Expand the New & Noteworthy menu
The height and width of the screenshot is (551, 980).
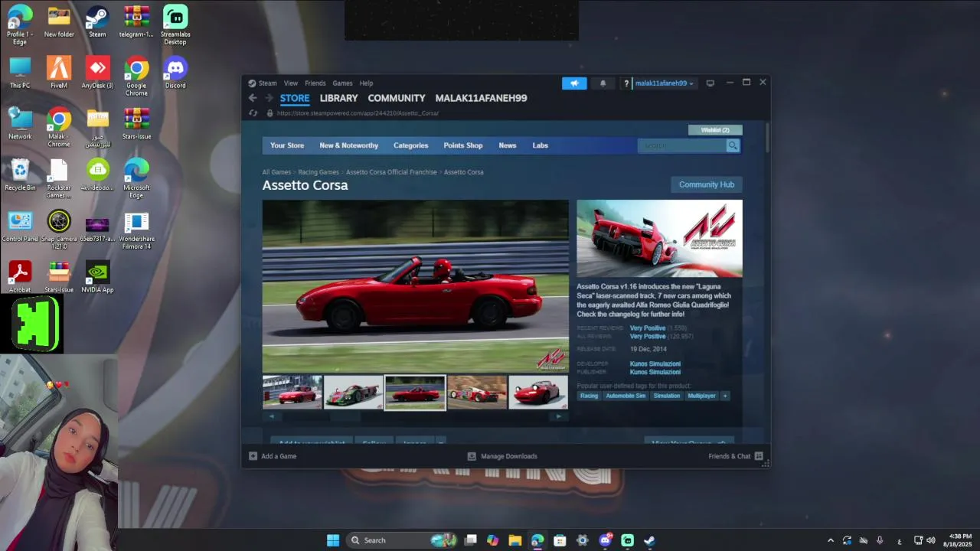click(x=349, y=145)
